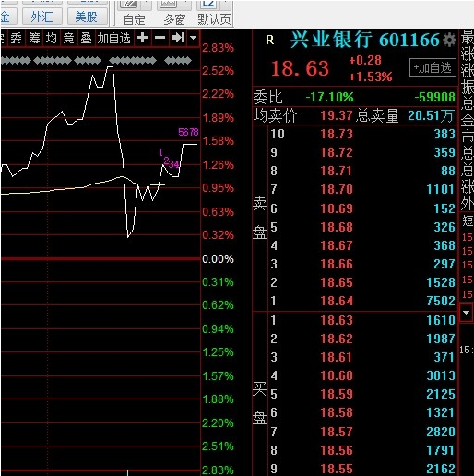Select sell level 10 price 18.73
Image resolution: width=474 pixels, height=476 pixels.
337,134
